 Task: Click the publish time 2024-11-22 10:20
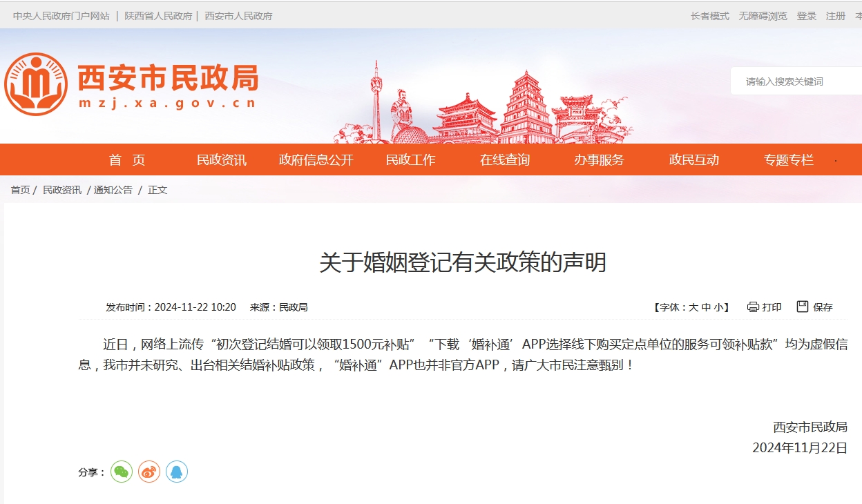(195, 307)
